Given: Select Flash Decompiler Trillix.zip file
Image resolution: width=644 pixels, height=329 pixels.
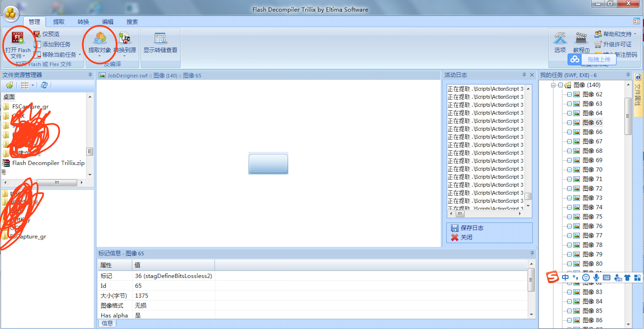Looking at the screenshot, I should 48,163.
